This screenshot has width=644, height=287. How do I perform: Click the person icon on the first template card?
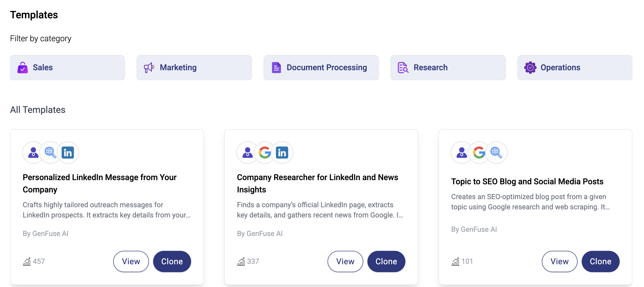(33, 152)
